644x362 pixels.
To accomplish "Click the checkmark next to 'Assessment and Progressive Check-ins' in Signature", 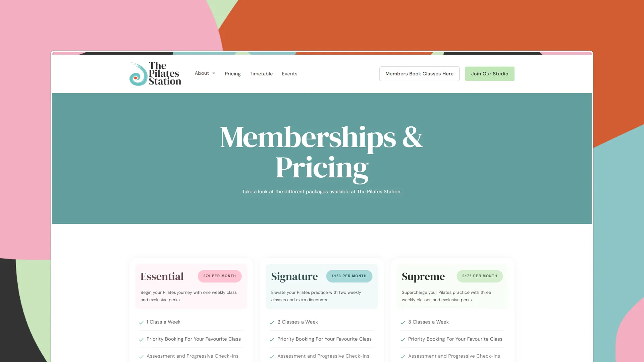I will [272, 356].
